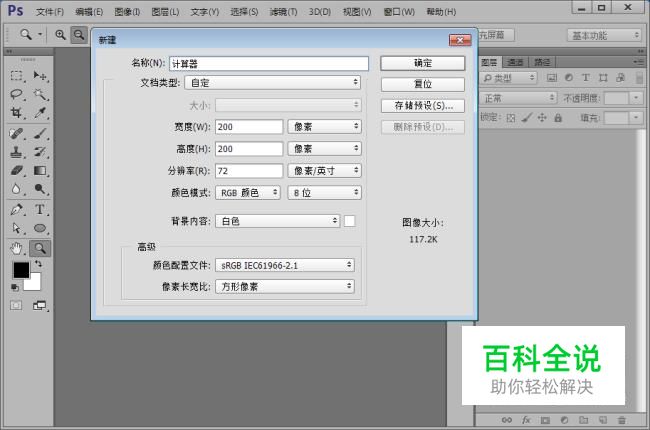Select the Magic Wand tool
The height and width of the screenshot is (430, 650).
point(40,94)
